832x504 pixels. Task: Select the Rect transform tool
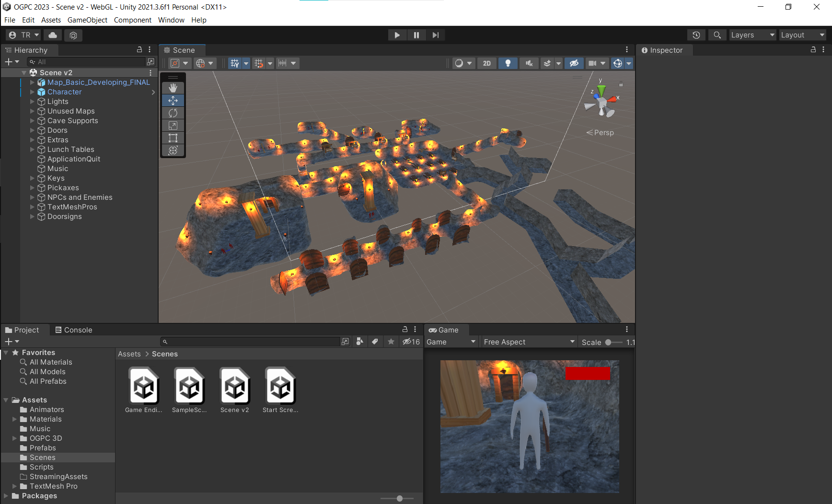point(173,138)
